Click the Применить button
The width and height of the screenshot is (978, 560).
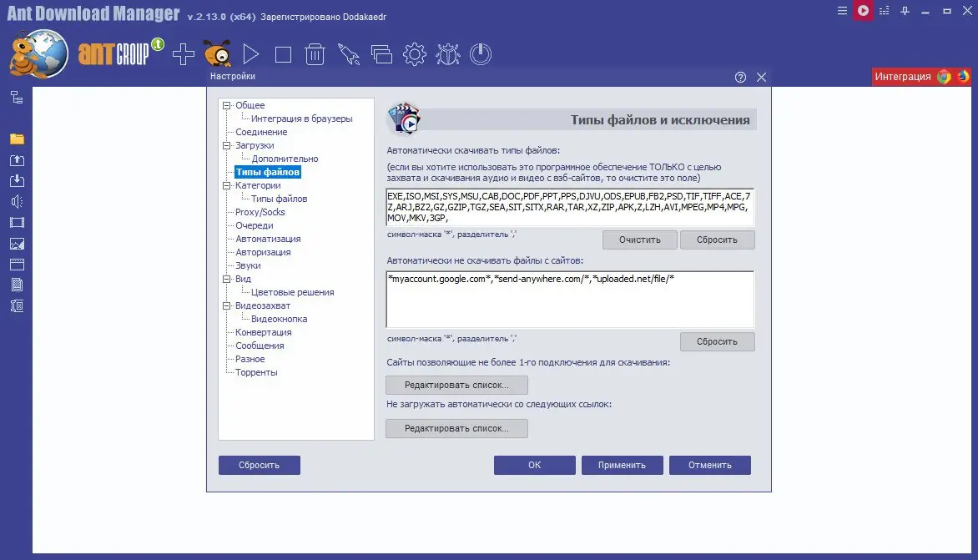(x=622, y=465)
